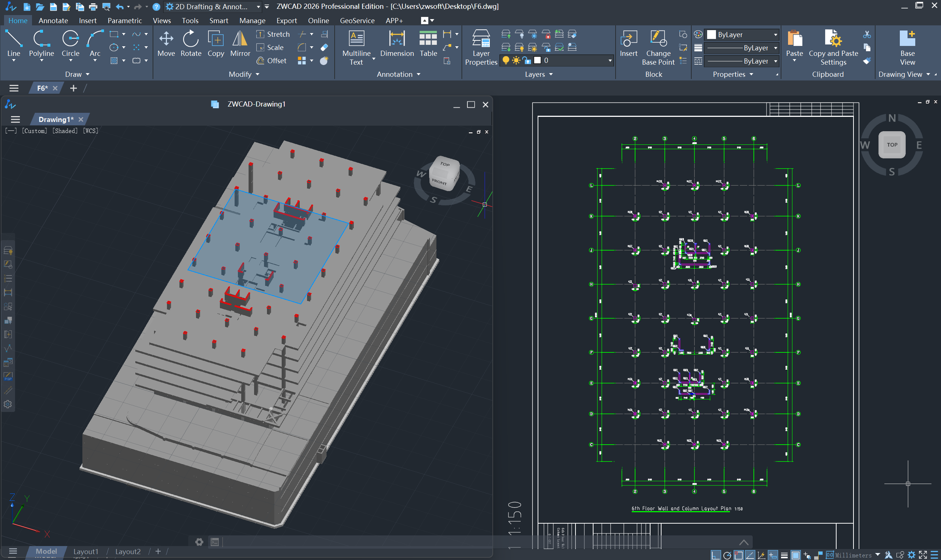Expand the Modify panel
The image size is (941, 560).
tap(244, 74)
